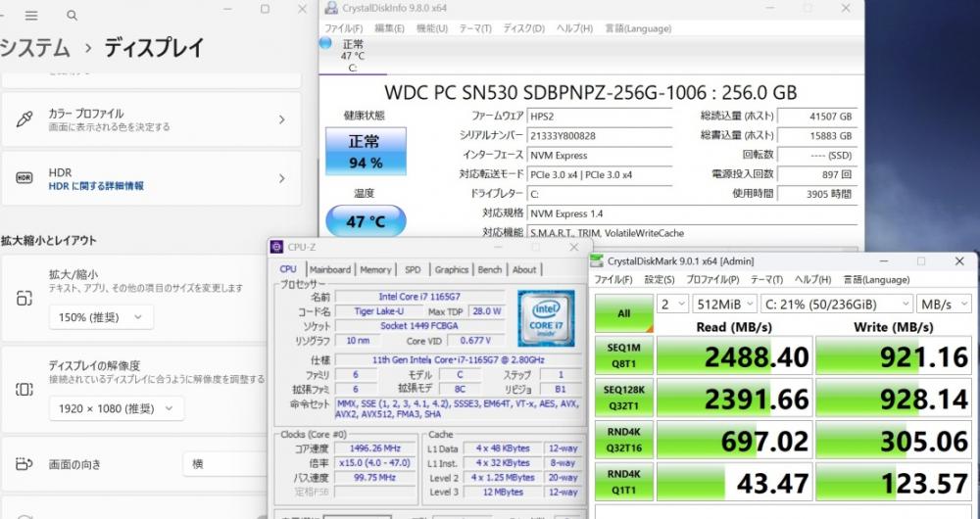Open the screen orientation dropdown showing 横
980x519 pixels.
(x=225, y=464)
